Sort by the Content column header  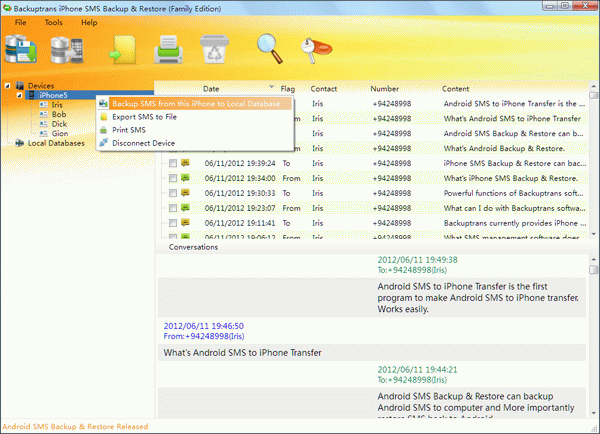pos(455,89)
